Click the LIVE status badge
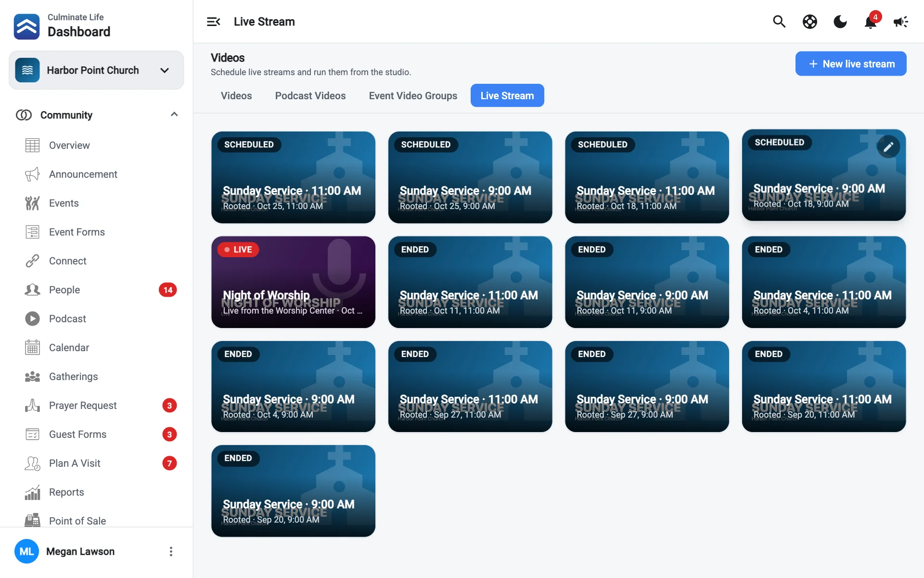924x578 pixels. [x=238, y=250]
